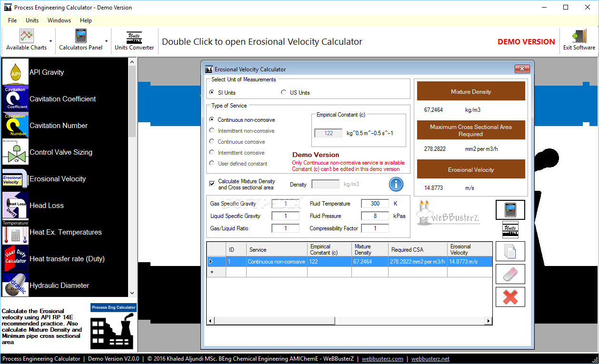Click the Erosional Velocity Calculator title icon

tap(209, 69)
